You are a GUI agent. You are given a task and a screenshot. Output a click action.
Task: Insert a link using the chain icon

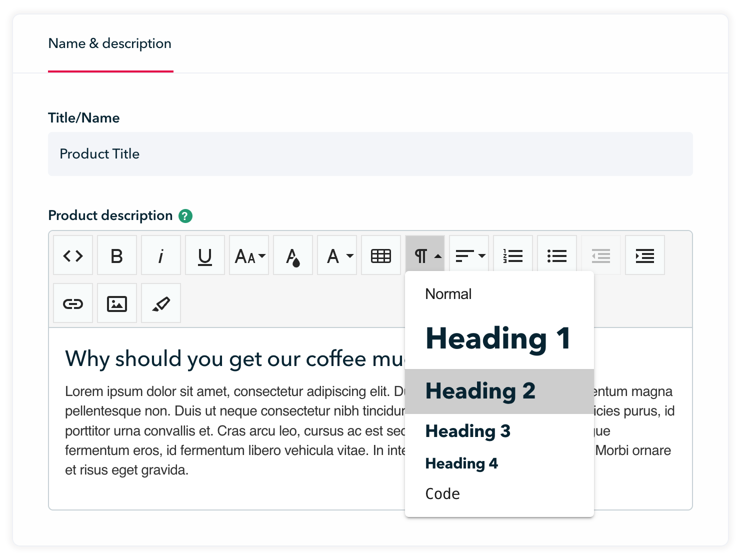73,303
